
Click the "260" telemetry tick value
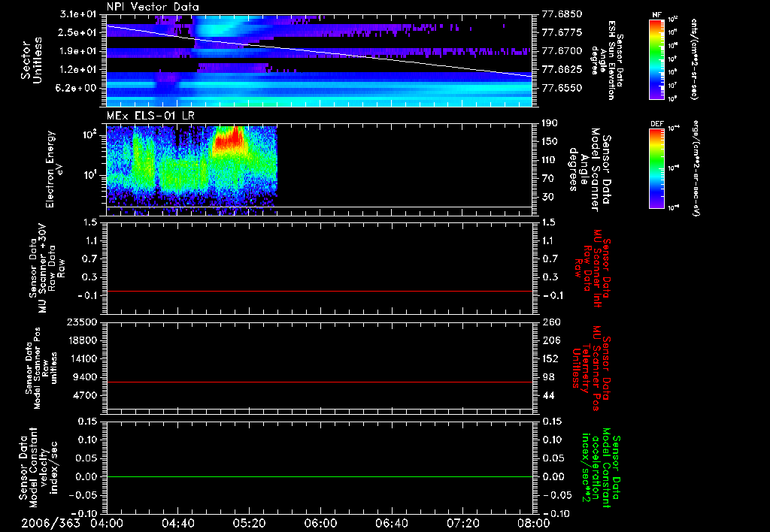click(550, 322)
